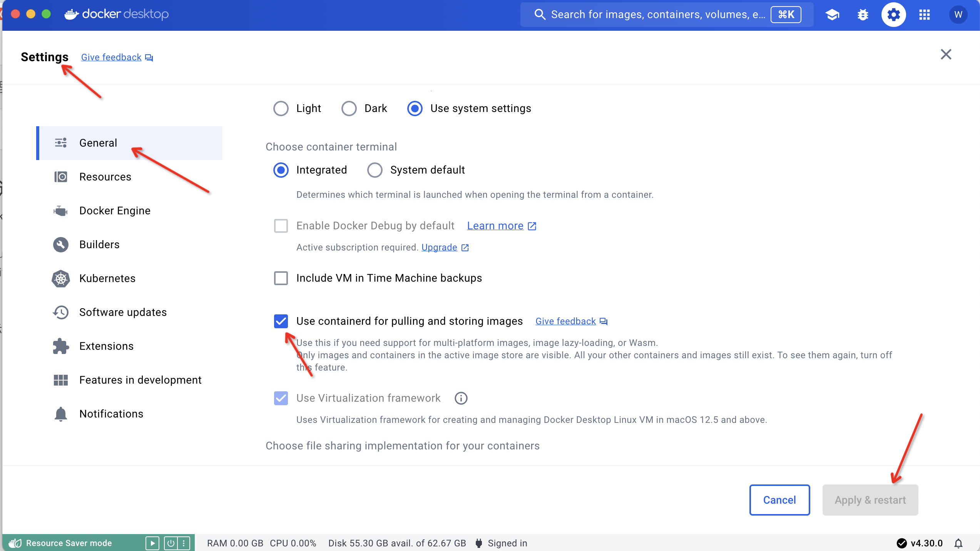Screen dimensions: 980x551
Task: Select Light theme option
Action: pos(280,109)
